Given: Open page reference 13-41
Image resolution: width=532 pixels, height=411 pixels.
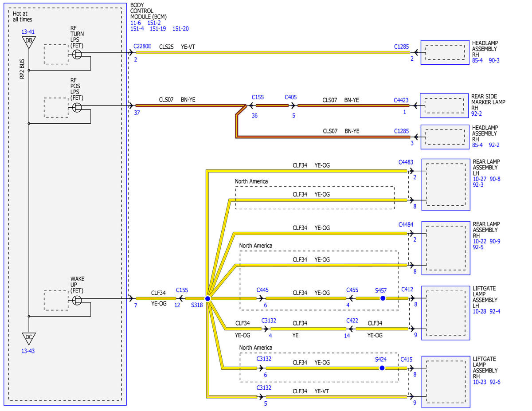Looking at the screenshot, I should (x=27, y=32).
